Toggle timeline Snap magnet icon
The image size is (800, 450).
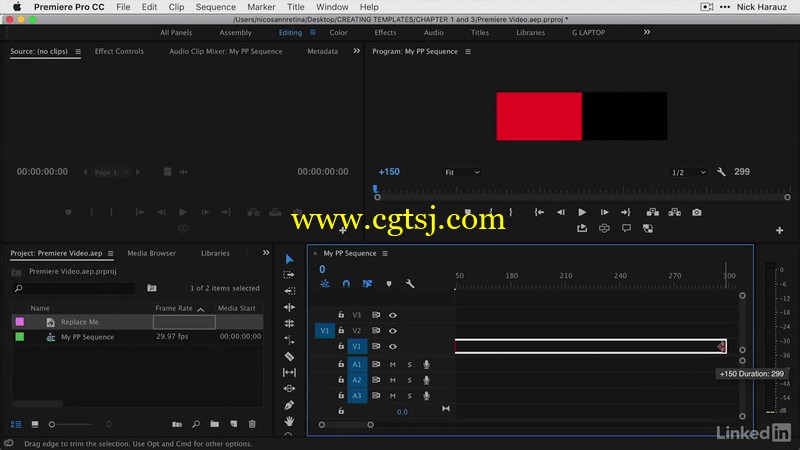tap(346, 284)
